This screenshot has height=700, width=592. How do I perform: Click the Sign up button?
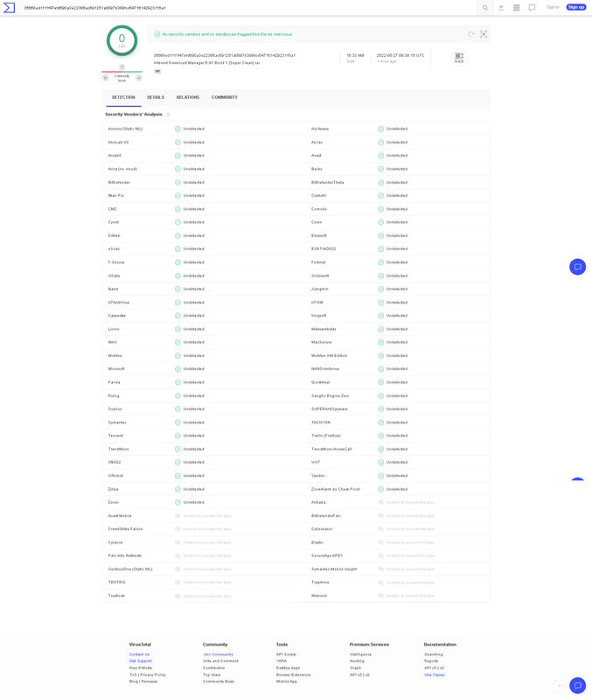coord(576,7)
